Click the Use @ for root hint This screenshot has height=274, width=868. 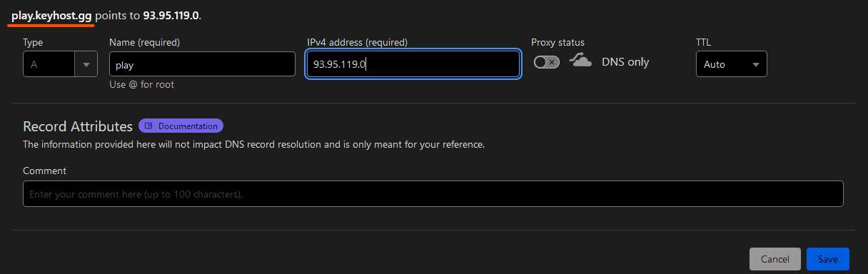point(141,84)
